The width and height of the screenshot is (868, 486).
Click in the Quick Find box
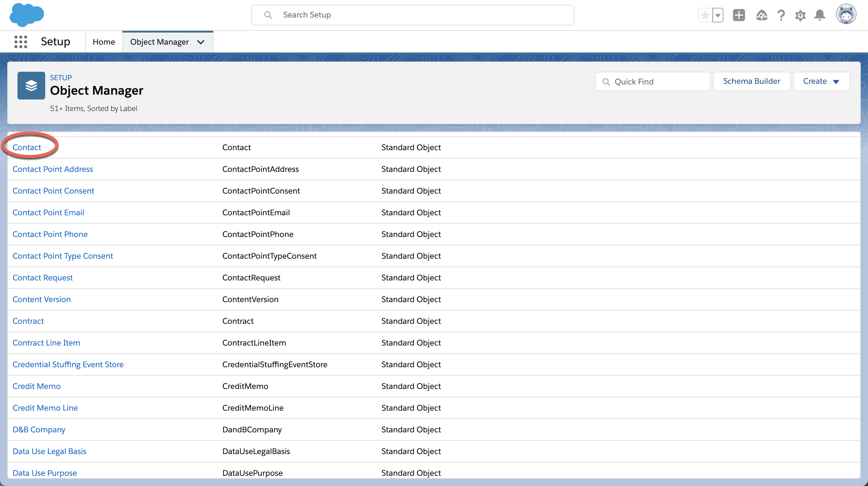point(653,82)
